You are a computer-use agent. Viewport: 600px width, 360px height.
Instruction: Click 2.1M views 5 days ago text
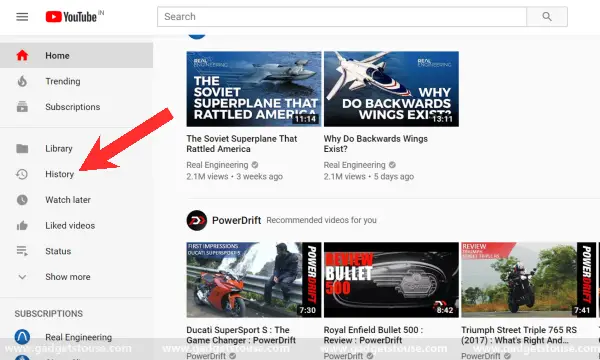369,177
